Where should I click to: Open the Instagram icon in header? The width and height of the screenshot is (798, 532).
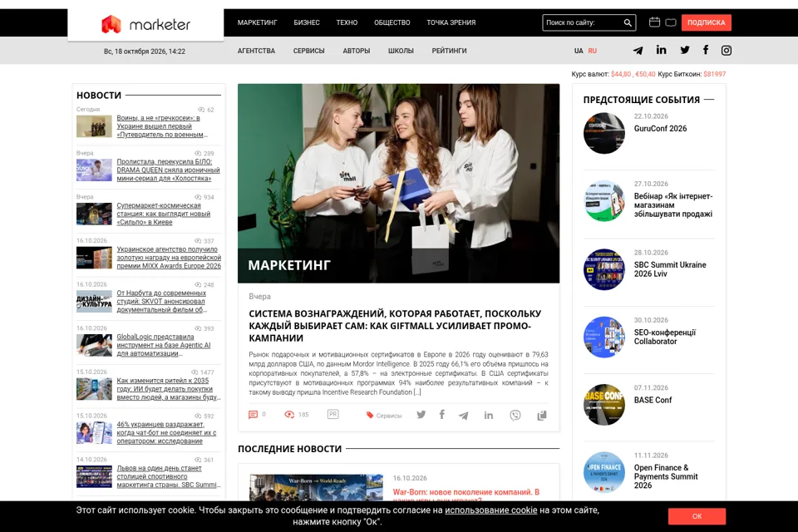(727, 50)
